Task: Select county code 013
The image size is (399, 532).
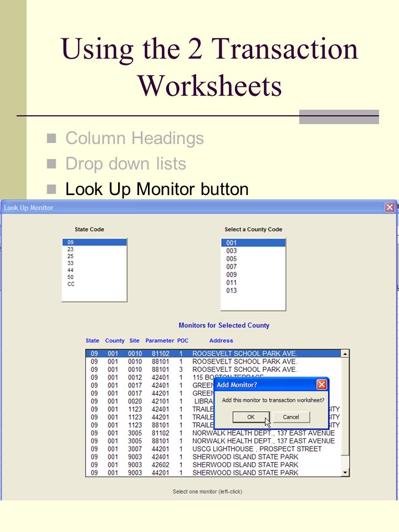Action: [253, 290]
